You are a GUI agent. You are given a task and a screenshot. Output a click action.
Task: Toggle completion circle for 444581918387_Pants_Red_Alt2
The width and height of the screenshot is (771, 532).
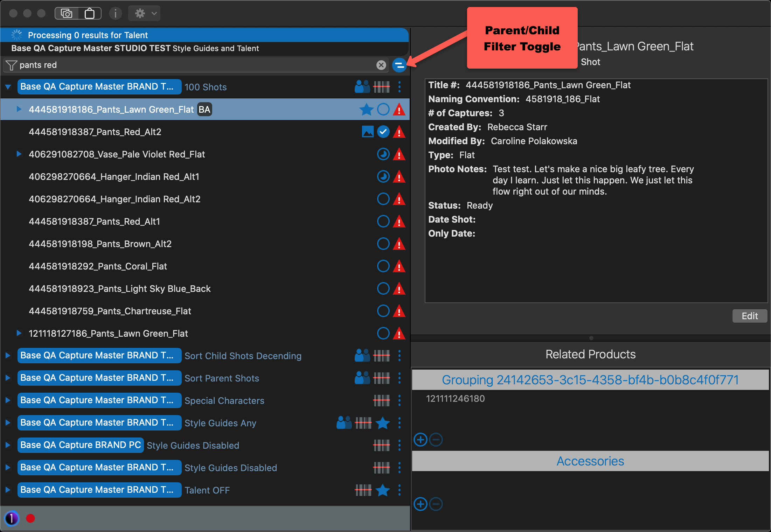[x=383, y=132]
